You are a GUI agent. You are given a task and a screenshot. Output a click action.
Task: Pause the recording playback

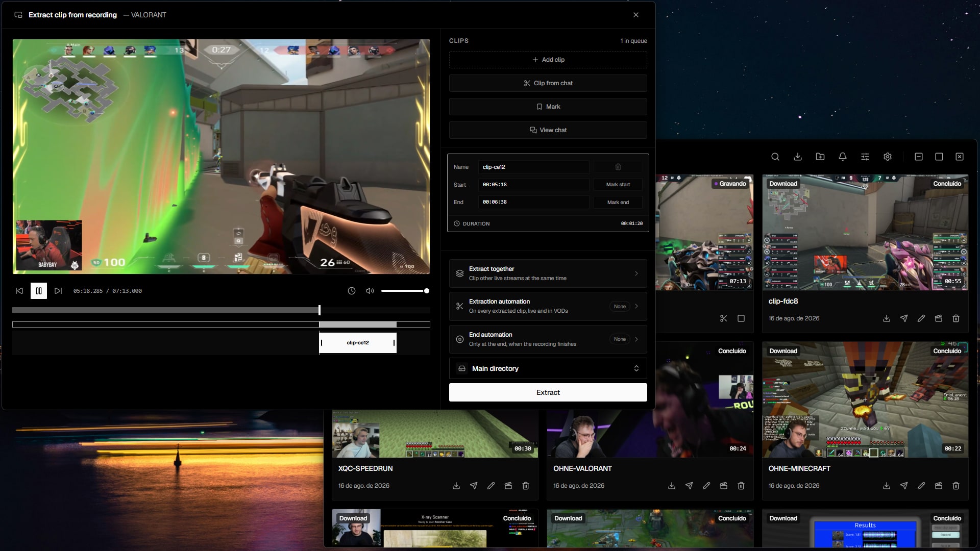point(39,291)
